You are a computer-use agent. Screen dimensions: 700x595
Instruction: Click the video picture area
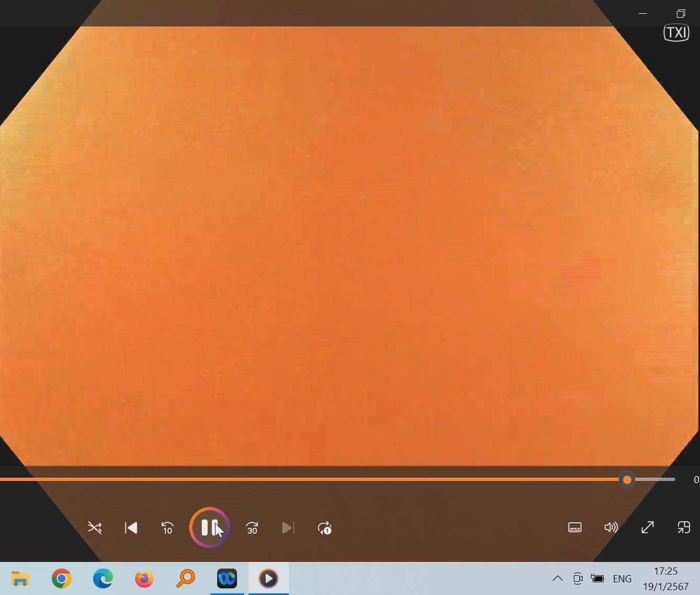pos(349,246)
